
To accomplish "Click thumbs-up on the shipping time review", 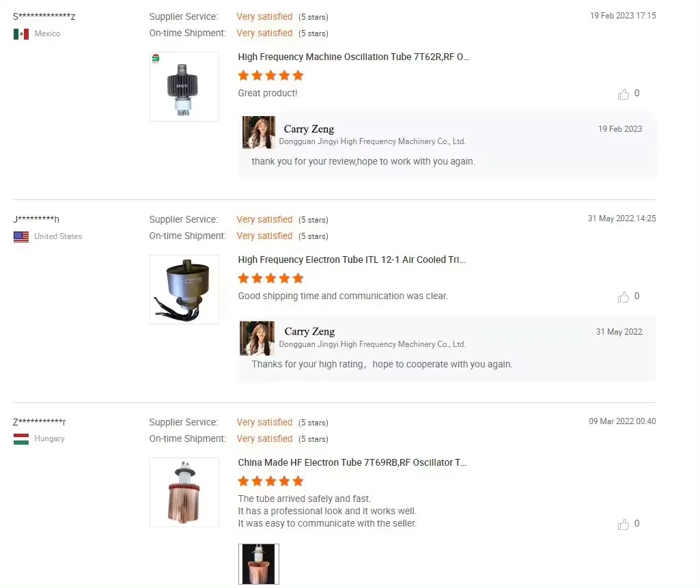I will pos(624,297).
